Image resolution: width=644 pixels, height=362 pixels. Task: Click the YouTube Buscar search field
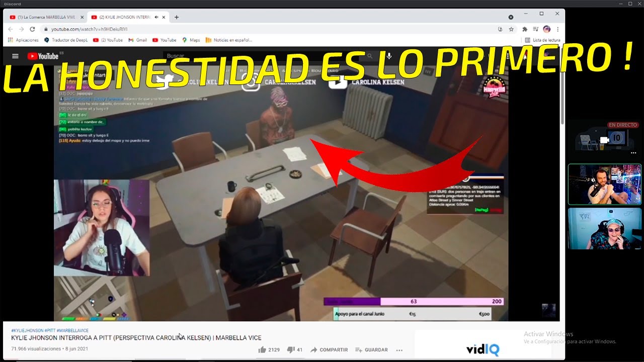[262, 56]
